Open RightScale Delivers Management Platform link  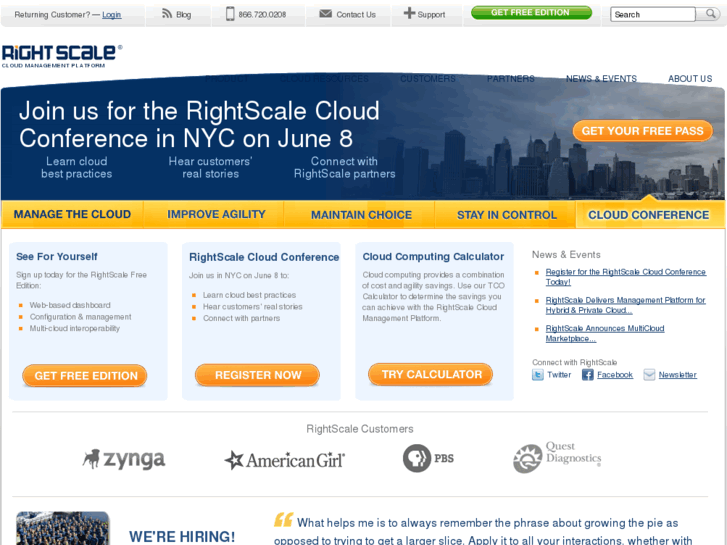pyautogui.click(x=625, y=305)
